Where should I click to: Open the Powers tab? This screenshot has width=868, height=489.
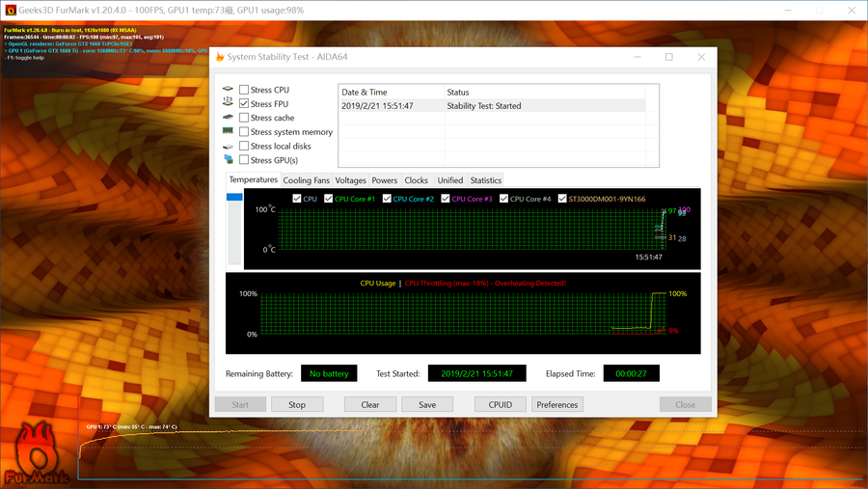coord(384,180)
